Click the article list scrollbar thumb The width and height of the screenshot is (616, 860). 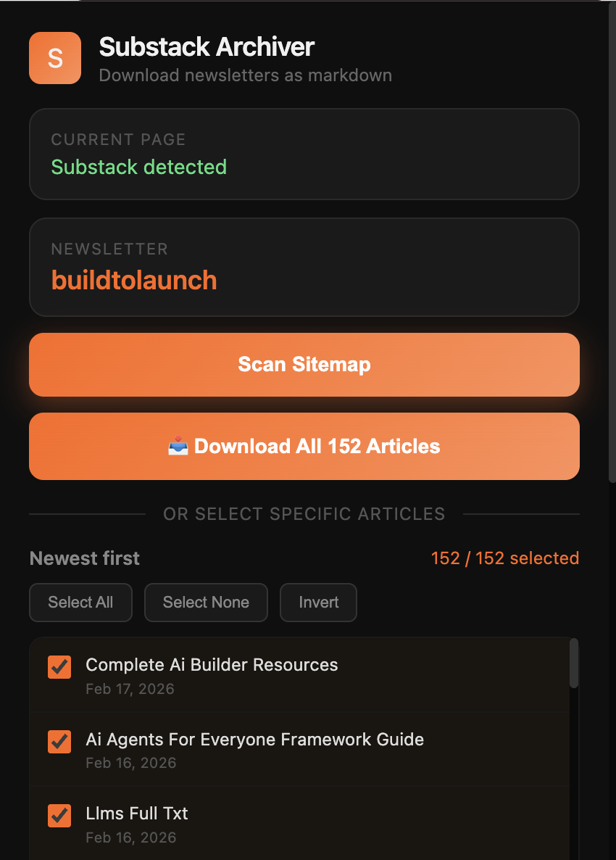pyautogui.click(x=574, y=663)
